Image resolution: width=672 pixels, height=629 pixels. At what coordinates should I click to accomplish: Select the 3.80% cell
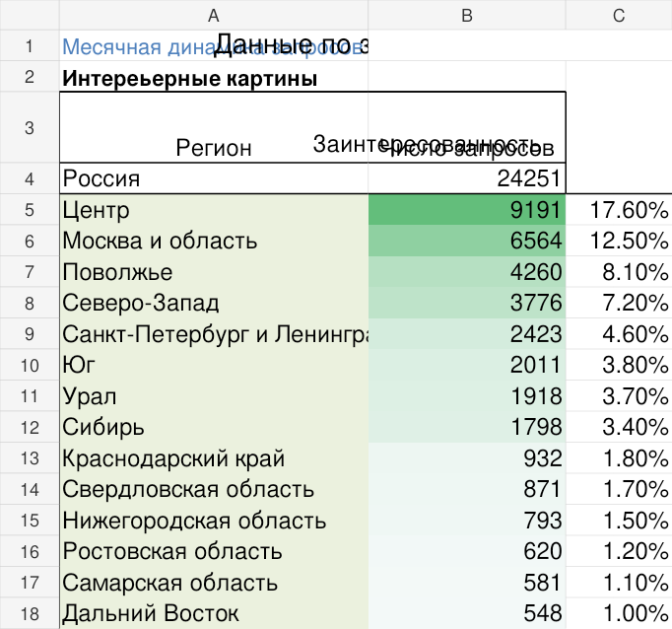619,365
